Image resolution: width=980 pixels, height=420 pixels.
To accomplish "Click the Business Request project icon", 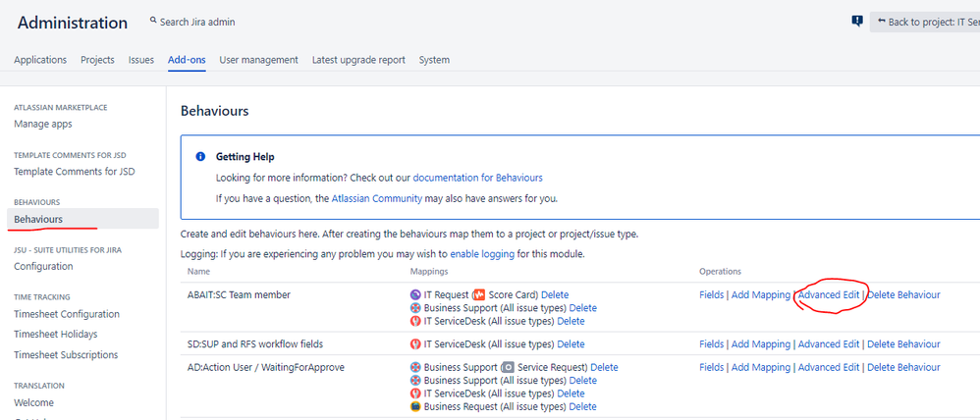I will 415,406.
